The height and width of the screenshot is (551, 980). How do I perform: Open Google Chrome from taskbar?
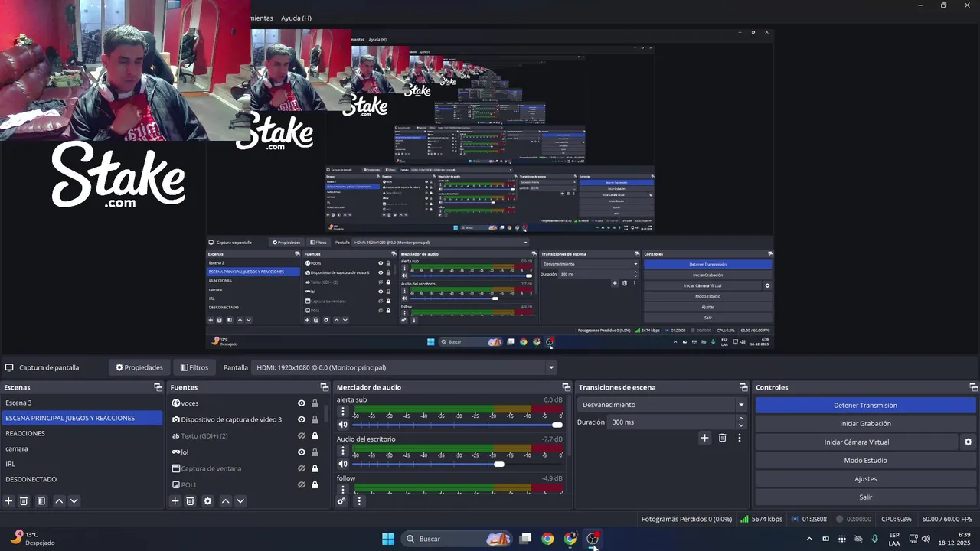click(547, 539)
